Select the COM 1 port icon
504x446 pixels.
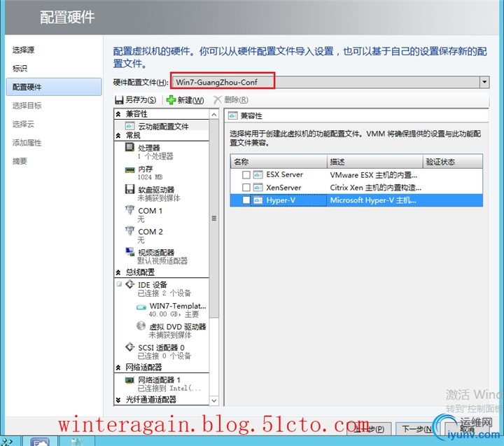coord(130,210)
